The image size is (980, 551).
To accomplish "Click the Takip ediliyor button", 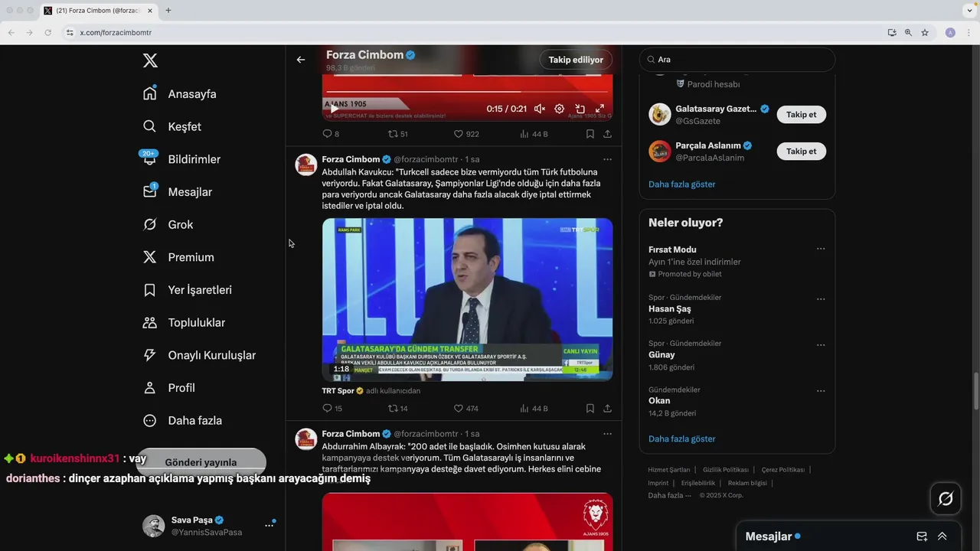I will coord(576,60).
